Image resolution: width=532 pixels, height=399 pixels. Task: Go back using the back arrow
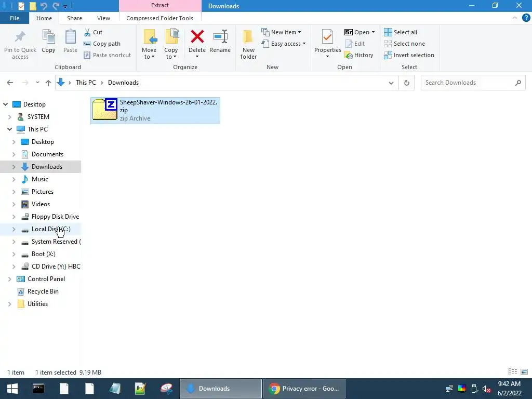tap(10, 83)
